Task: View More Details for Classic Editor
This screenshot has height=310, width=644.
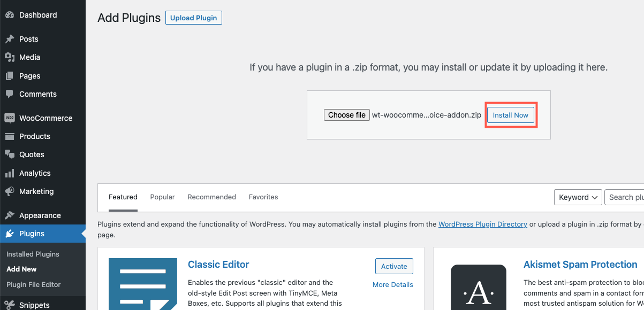Action: pyautogui.click(x=393, y=285)
